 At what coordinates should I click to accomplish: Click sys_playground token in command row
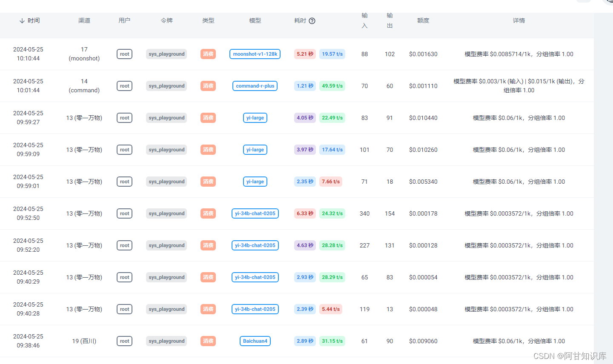[166, 86]
